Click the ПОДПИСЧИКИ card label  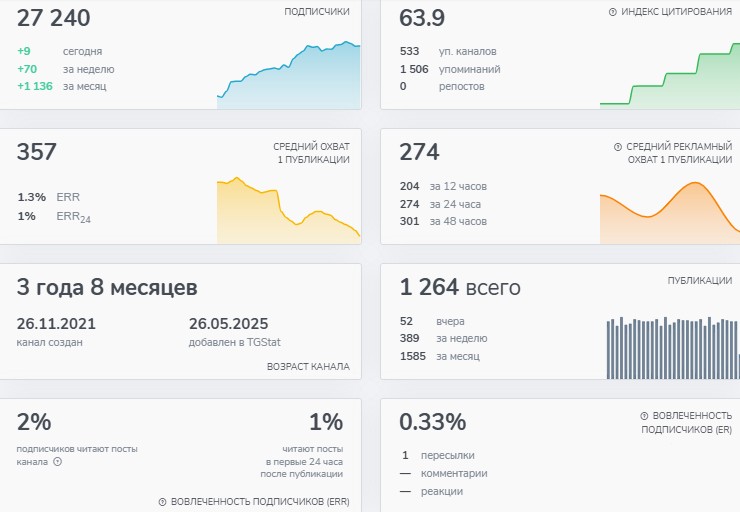click(x=317, y=12)
